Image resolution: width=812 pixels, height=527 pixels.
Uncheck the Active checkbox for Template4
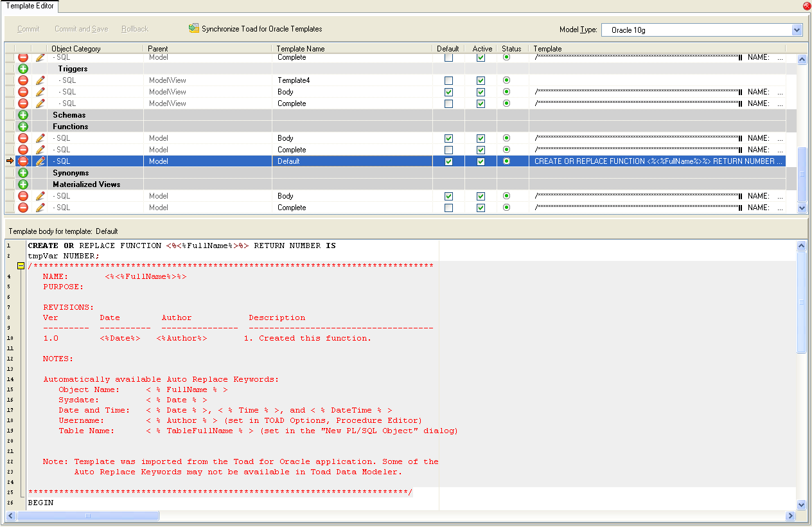click(481, 80)
